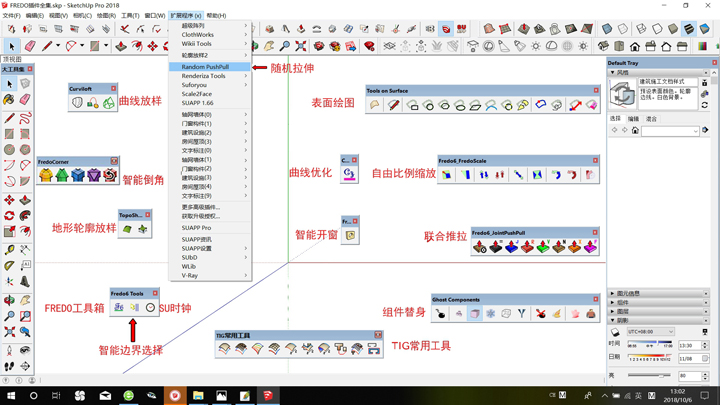Open the SUbD submenu

pyautogui.click(x=210, y=258)
